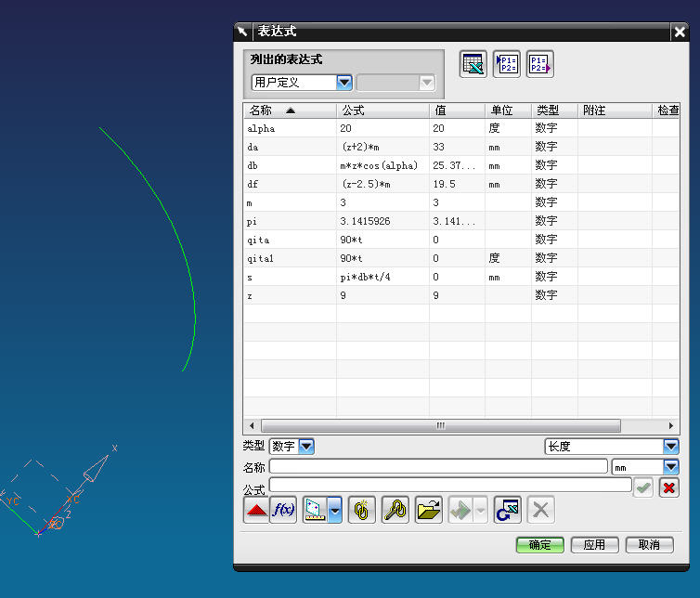
Task: Open the measure tool dropdown arrow
Action: point(335,510)
